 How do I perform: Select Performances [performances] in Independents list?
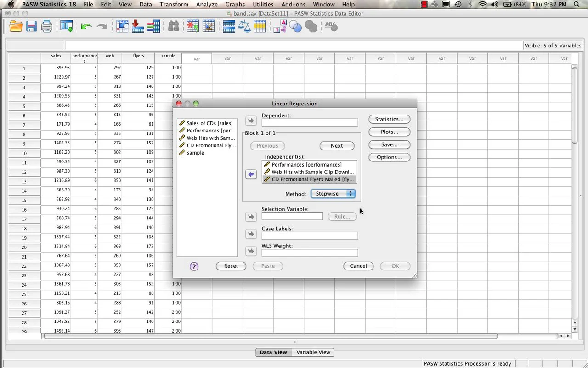tap(309, 165)
